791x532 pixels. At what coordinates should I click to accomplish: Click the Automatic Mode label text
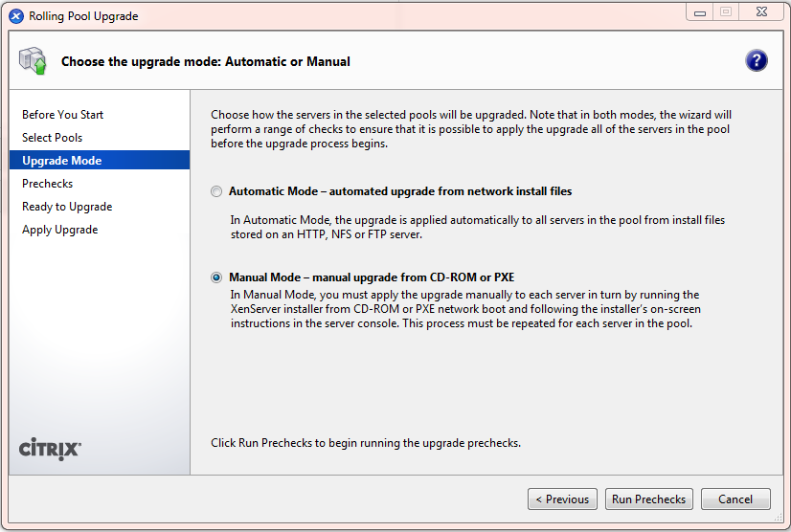click(400, 191)
